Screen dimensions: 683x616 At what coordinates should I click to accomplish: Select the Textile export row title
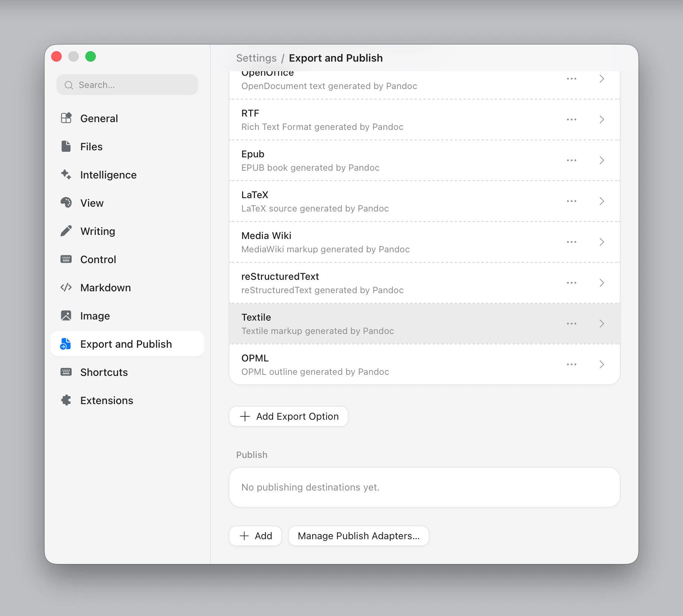256,317
